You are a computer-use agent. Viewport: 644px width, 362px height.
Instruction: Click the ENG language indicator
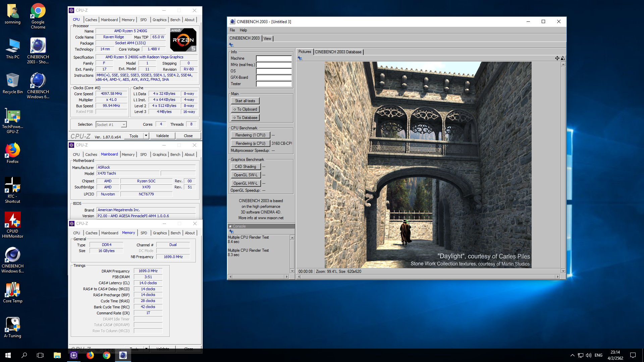[x=598, y=355]
